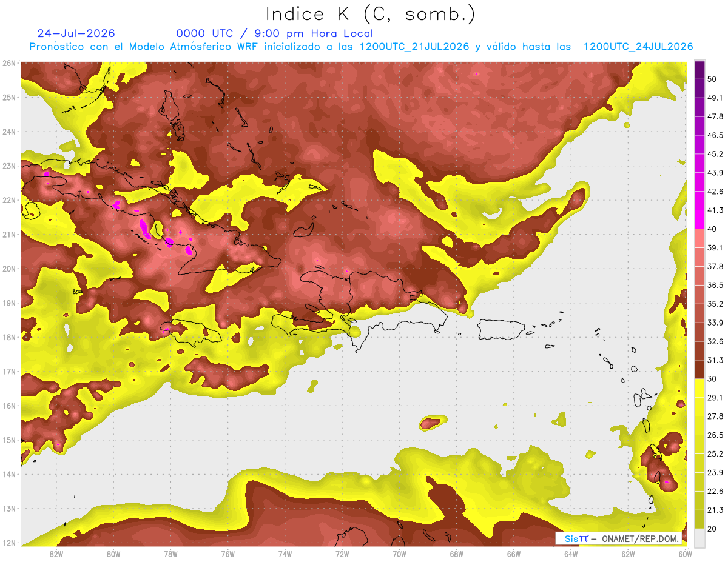Click the color bar label "30"
The width and height of the screenshot is (728, 562).
click(712, 379)
